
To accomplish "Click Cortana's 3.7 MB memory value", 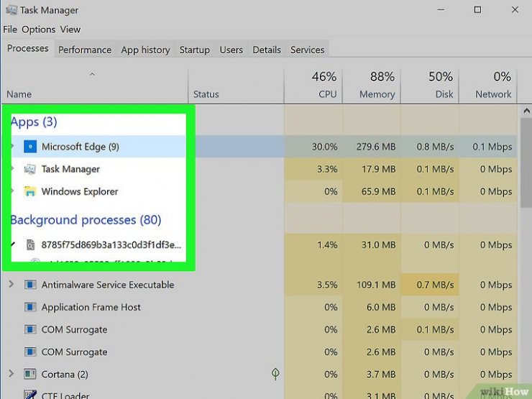I will pyautogui.click(x=381, y=375).
